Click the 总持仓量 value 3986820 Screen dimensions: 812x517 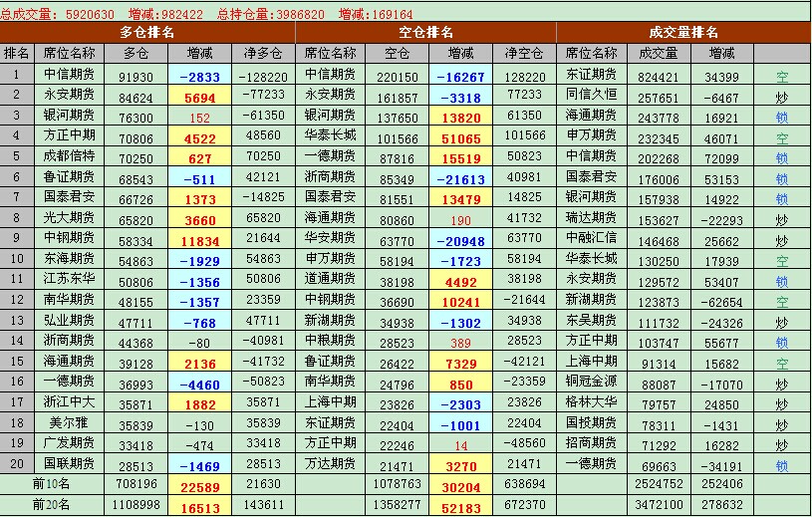300,14
